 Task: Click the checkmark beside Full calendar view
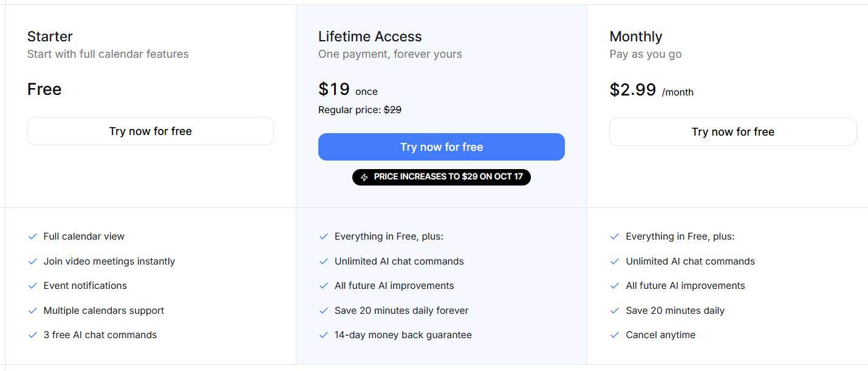pos(32,236)
